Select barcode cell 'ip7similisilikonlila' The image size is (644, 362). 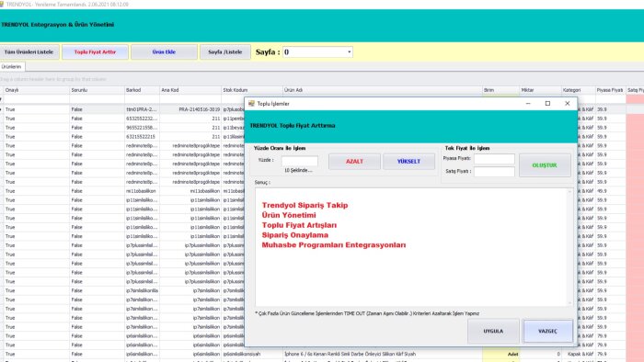(142, 290)
